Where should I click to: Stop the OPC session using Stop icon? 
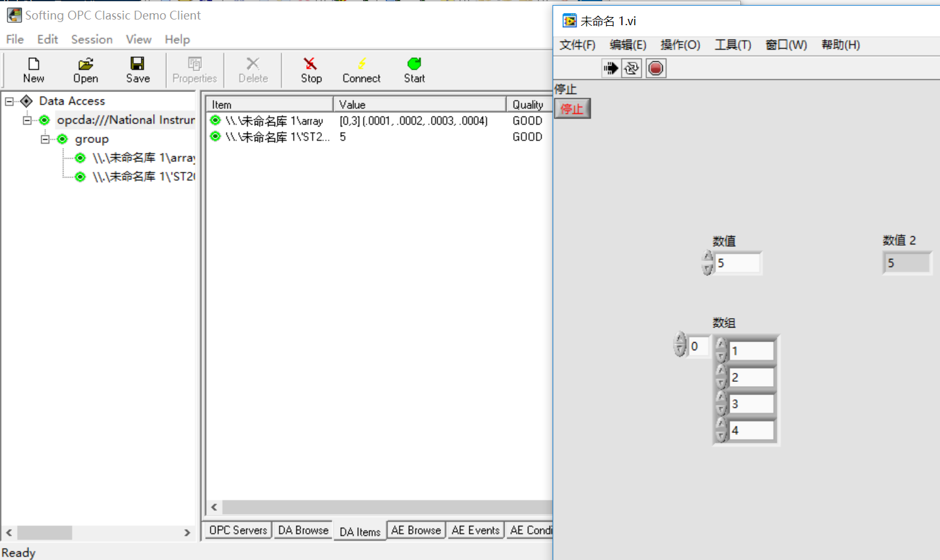pos(311,69)
